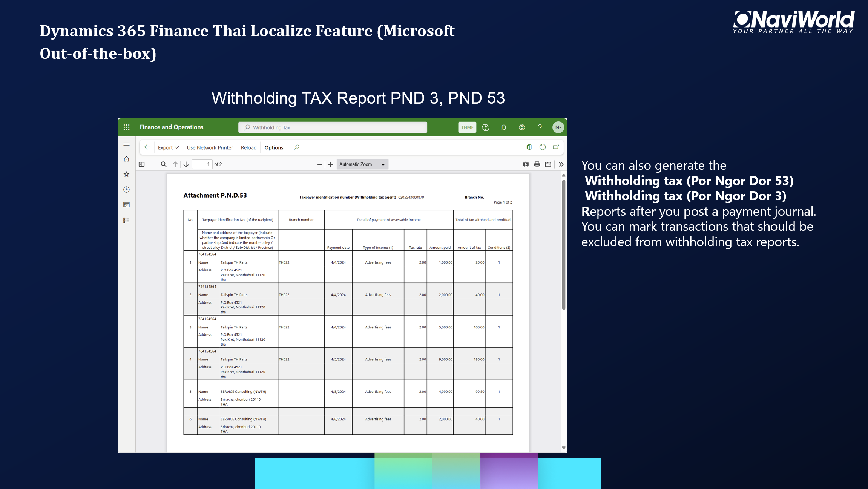Open the app launcher waffle icon
Image resolution: width=868 pixels, height=489 pixels.
coord(127,127)
